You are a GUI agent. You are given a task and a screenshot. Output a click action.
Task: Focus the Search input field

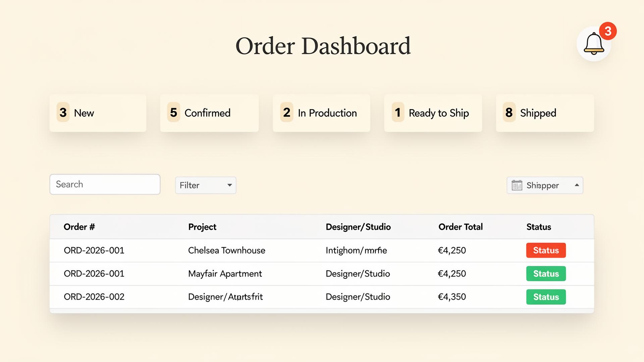(105, 184)
